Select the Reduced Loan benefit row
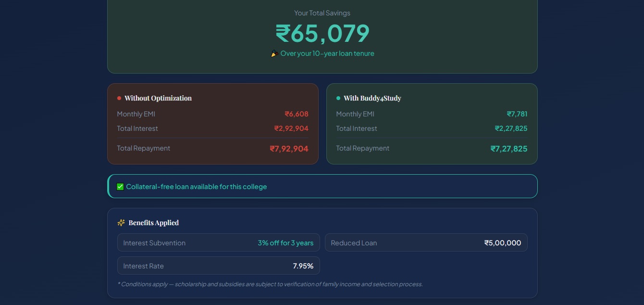The image size is (644, 305). [x=426, y=243]
